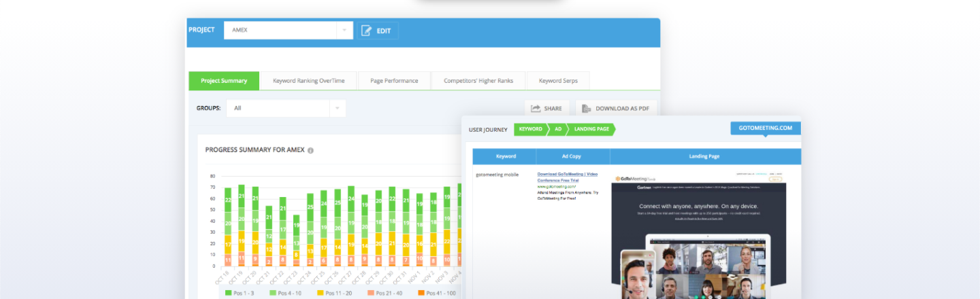Click the arrow of the project selector
Screen dimensions: 980x299
coord(344,31)
